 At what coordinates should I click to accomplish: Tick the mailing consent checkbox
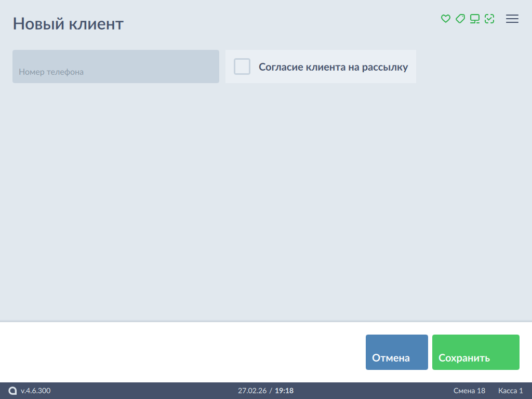(242, 66)
